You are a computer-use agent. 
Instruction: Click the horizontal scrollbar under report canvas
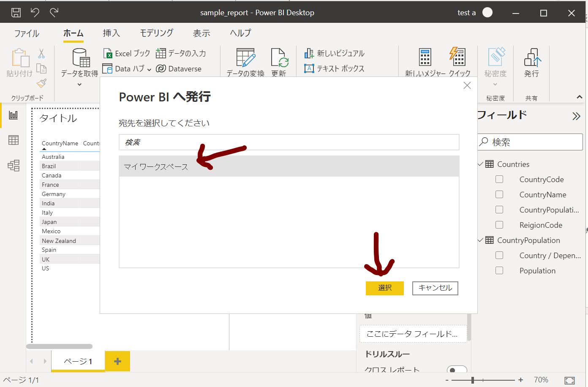[59, 346]
